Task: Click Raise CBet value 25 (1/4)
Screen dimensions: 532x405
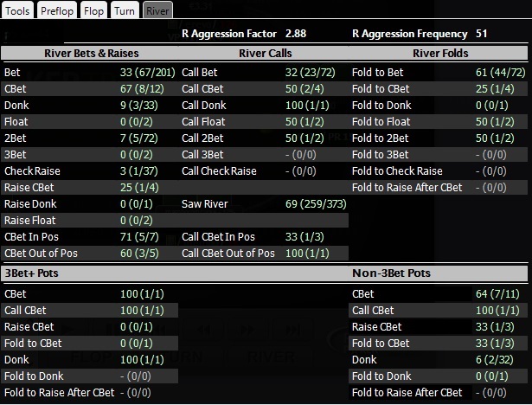Action: tap(139, 188)
